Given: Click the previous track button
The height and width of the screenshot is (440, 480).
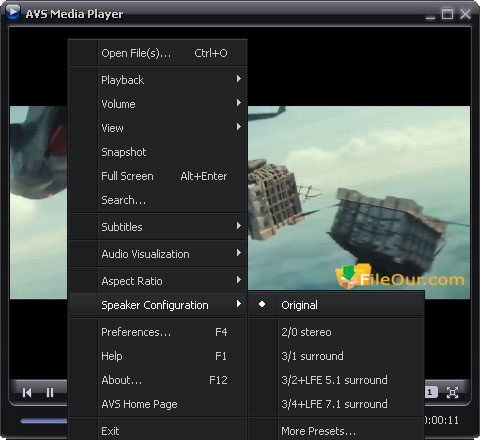Looking at the screenshot, I should pyautogui.click(x=27, y=392).
